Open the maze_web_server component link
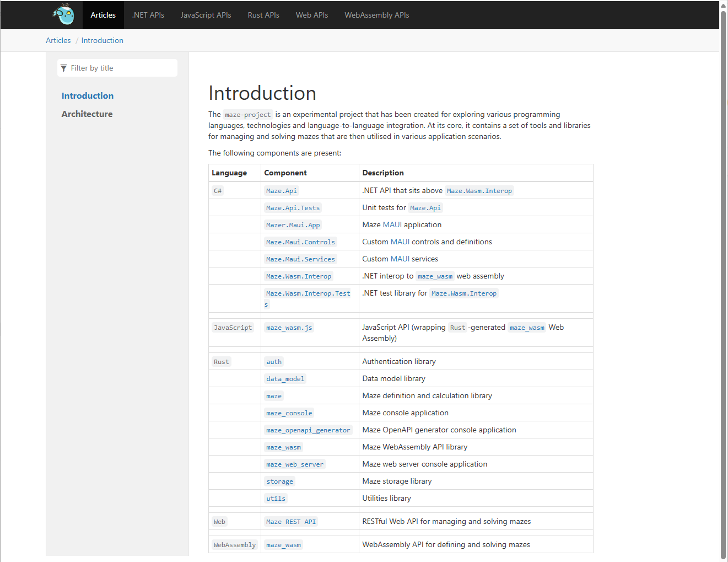 click(x=295, y=464)
